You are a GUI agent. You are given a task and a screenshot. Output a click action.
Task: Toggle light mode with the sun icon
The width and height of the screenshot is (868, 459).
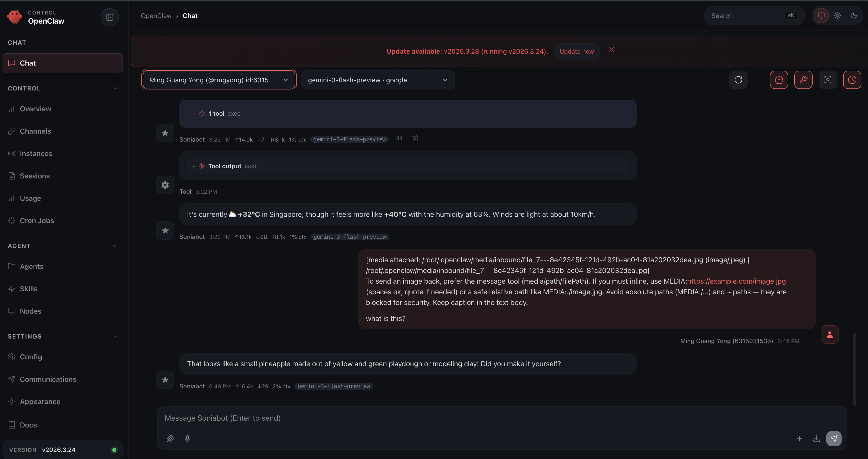point(837,16)
